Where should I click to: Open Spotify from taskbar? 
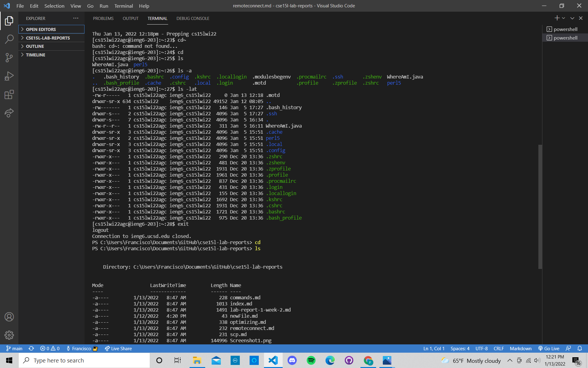coord(311,360)
